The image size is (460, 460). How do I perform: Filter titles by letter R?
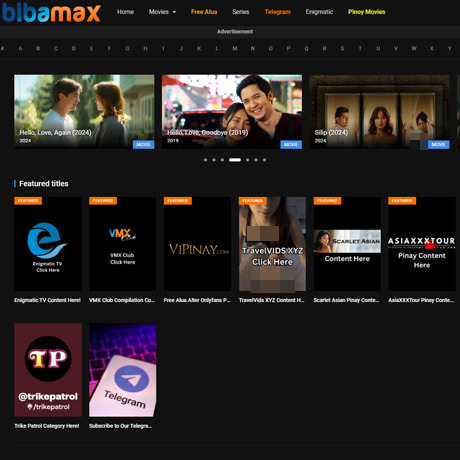[x=324, y=49]
